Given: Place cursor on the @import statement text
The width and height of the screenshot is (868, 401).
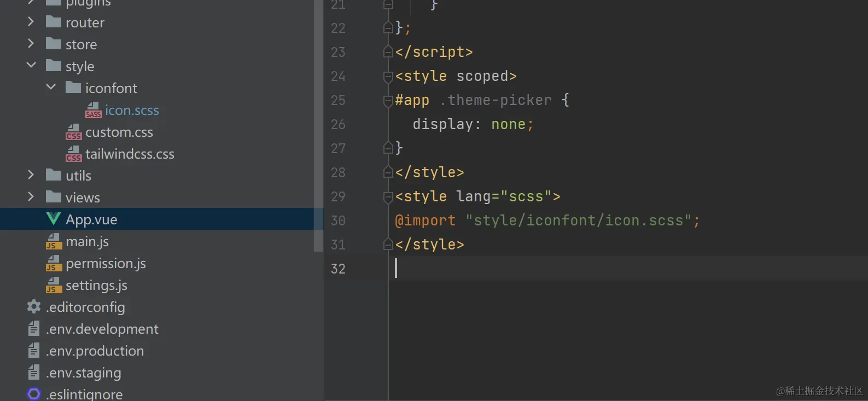Looking at the screenshot, I should point(547,220).
